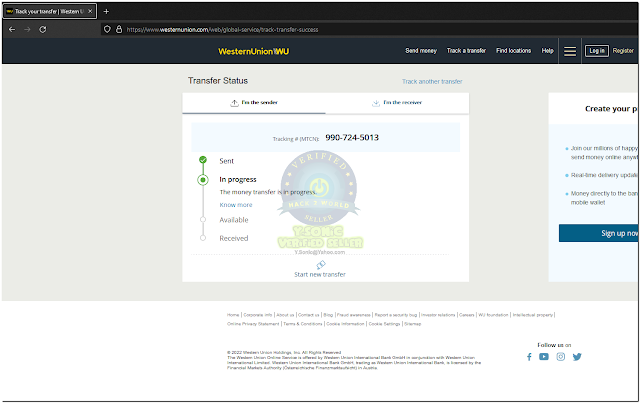Click the browser forward arrow

27,29
